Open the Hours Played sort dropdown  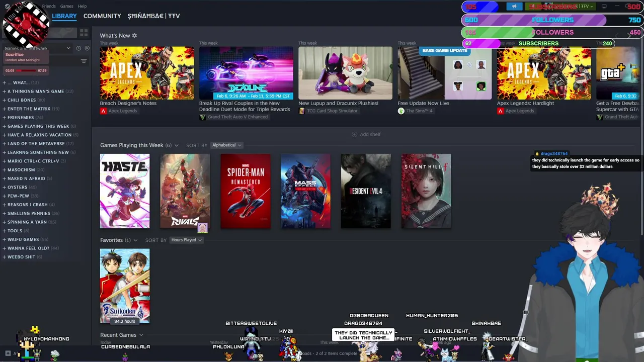pyautogui.click(x=186, y=240)
